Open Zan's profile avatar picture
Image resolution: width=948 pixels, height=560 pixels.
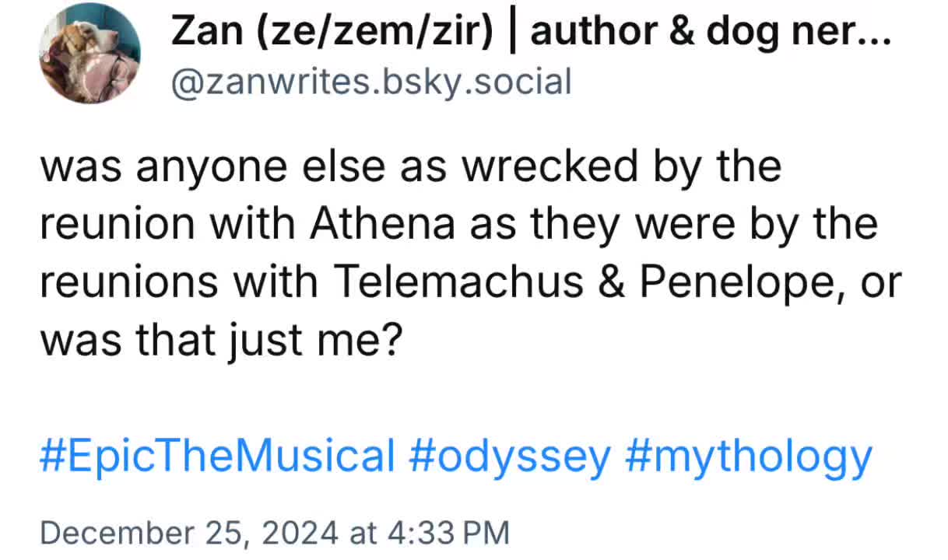point(90,54)
